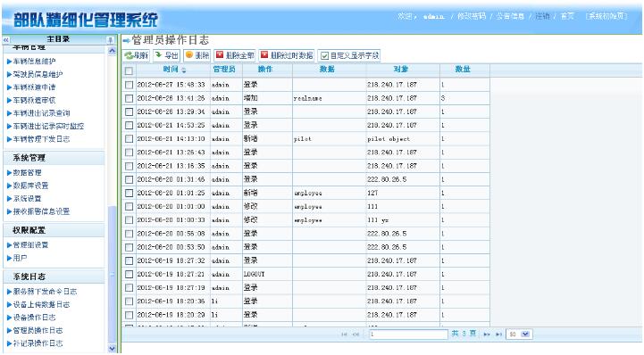Check the row dated 2012-06-27 15:48:33
This screenshot has width=644, height=355.
129,85
